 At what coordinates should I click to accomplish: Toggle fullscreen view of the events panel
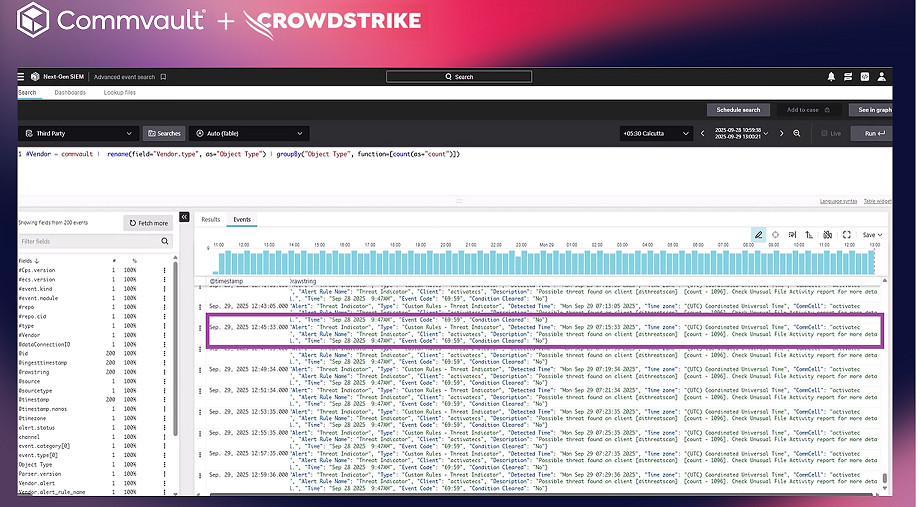[x=846, y=235]
